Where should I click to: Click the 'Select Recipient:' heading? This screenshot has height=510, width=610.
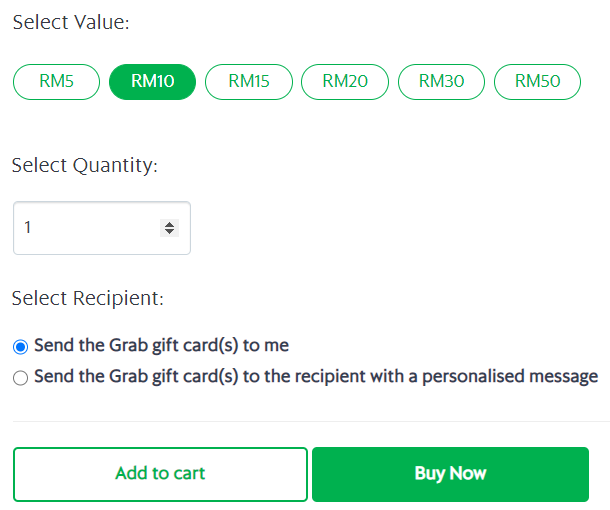click(x=88, y=298)
